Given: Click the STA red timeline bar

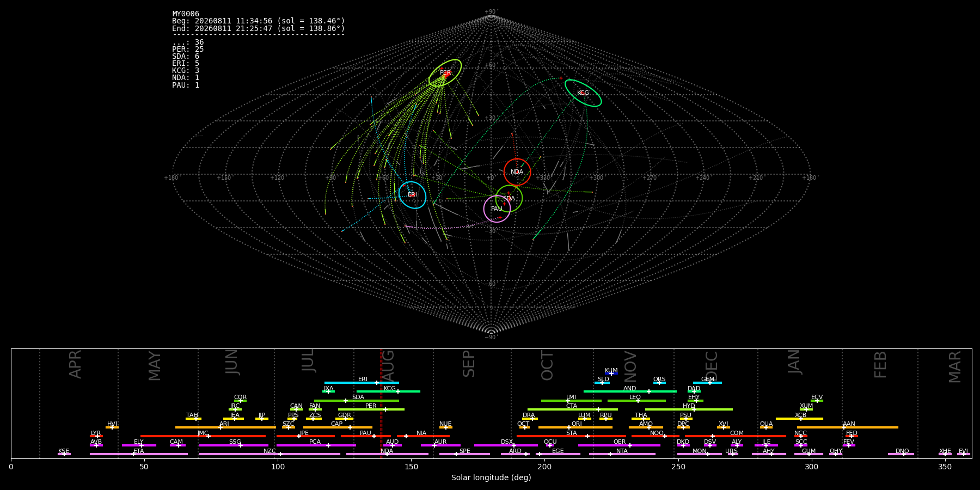Looking at the screenshot, I should 571,436.
